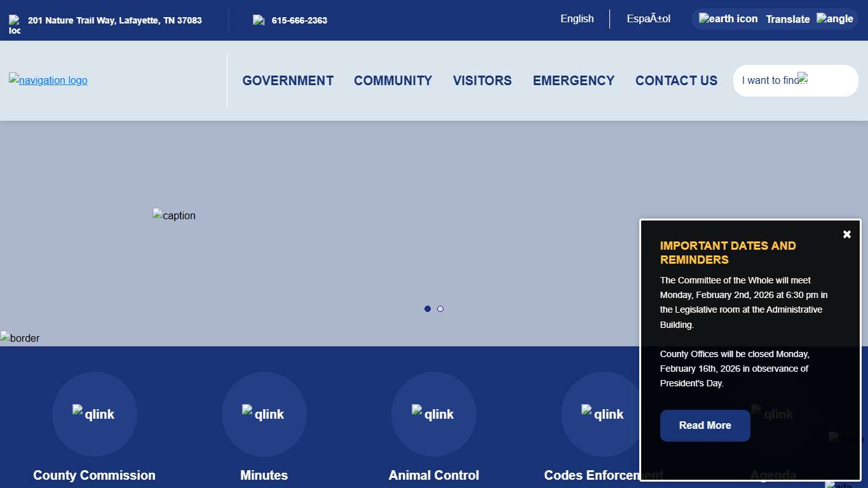Close the Important Dates and Reminders popup
Viewport: 868px width, 488px height.
click(846, 234)
